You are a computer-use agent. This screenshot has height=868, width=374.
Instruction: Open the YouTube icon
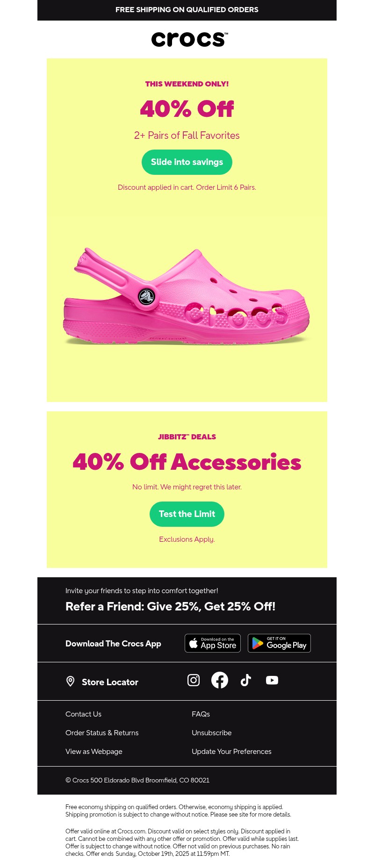[x=272, y=680]
